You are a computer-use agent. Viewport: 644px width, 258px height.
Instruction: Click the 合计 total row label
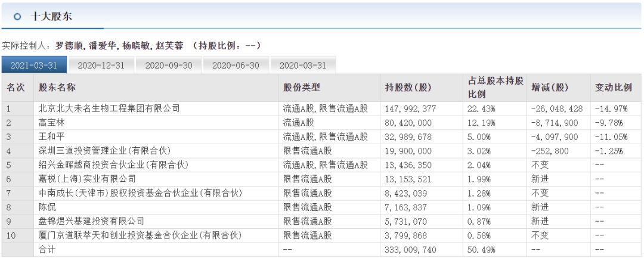(48, 250)
